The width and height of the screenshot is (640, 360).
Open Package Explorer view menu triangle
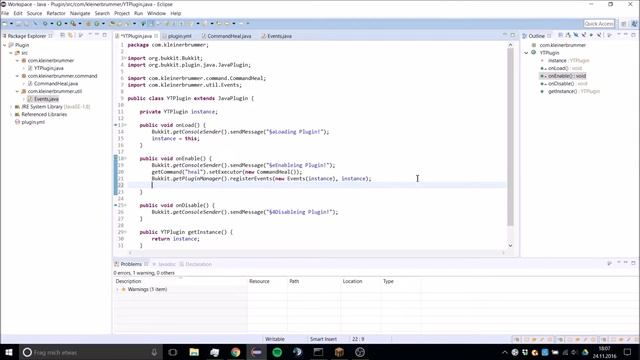coord(80,36)
